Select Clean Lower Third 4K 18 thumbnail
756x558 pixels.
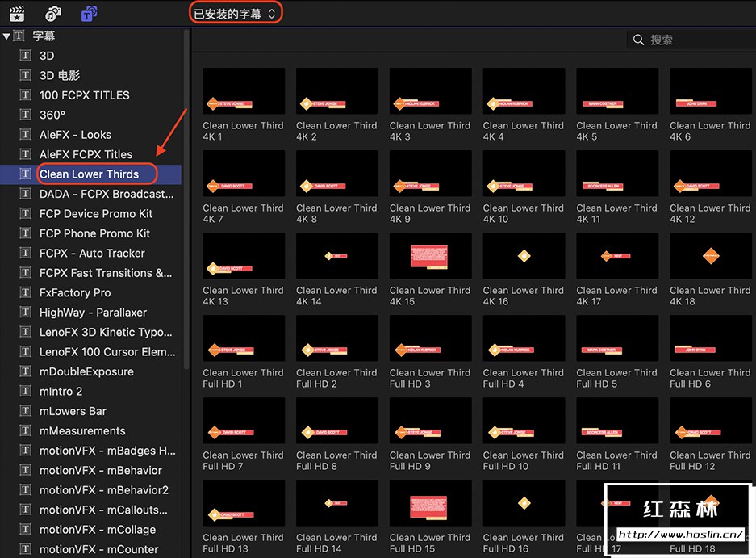(711, 256)
